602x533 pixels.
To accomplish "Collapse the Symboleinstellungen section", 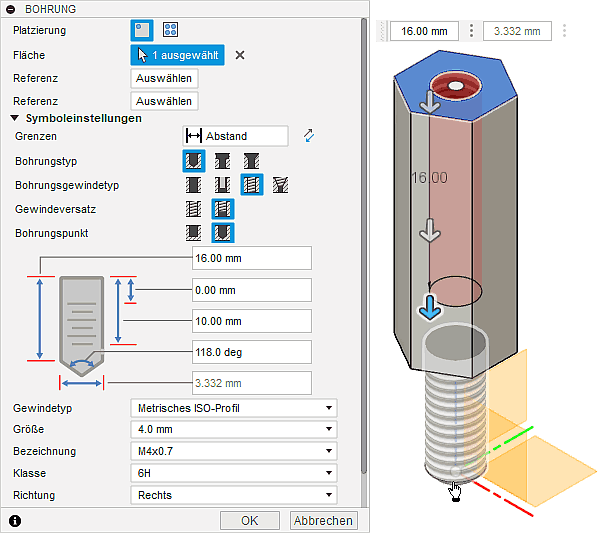I will pos(15,118).
